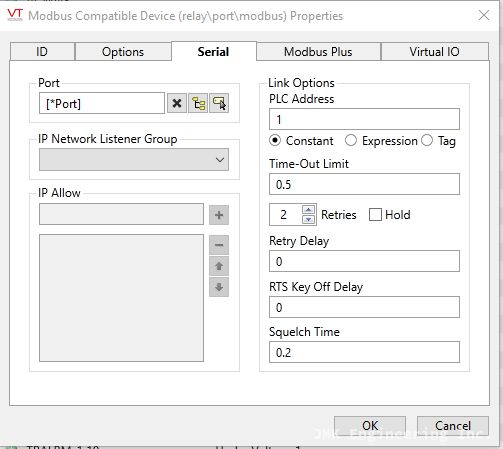Click the Time-Out Limit input field
The image size is (503, 449).
(x=364, y=184)
